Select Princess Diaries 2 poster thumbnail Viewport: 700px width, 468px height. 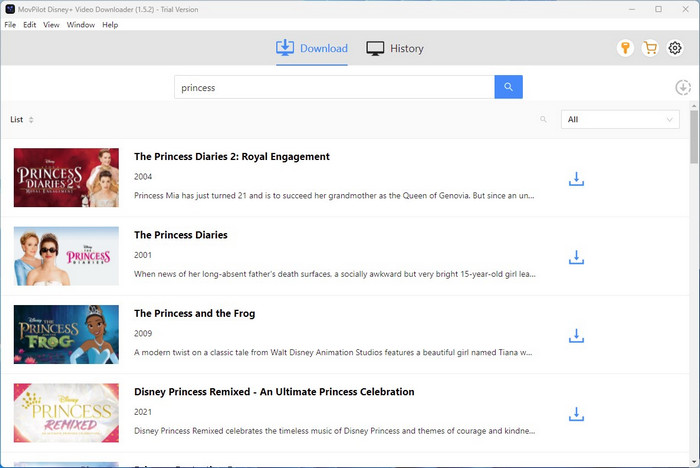click(x=66, y=177)
